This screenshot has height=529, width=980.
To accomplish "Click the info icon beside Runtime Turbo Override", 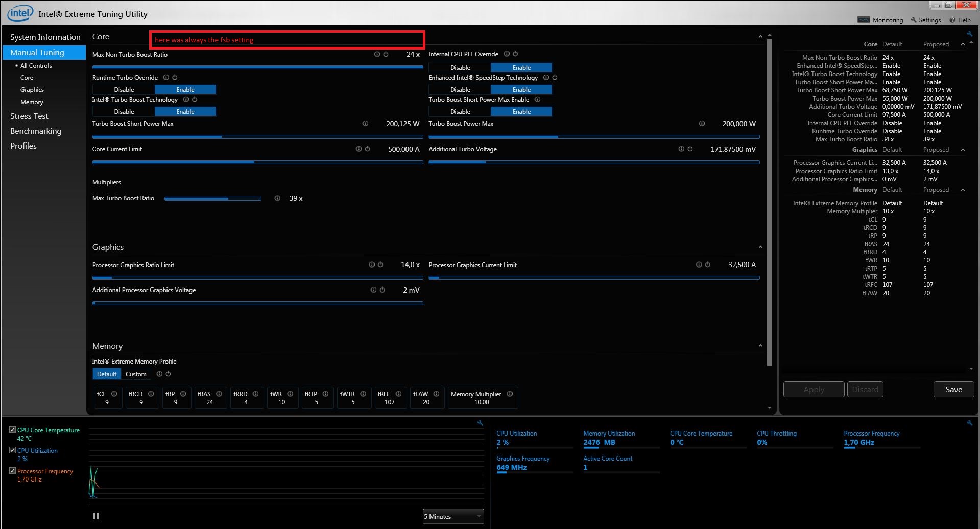I will 166,78.
